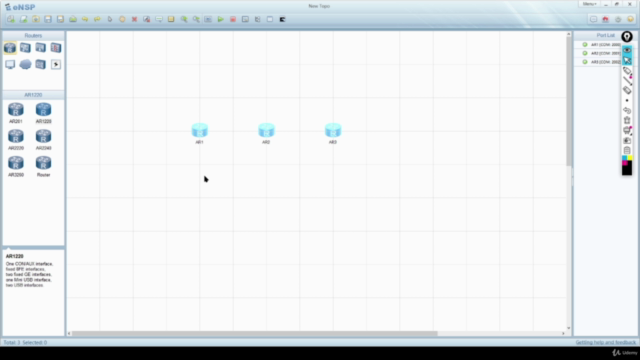640x360 pixels.
Task: Pick the AR2240 router model
Action: [43, 139]
